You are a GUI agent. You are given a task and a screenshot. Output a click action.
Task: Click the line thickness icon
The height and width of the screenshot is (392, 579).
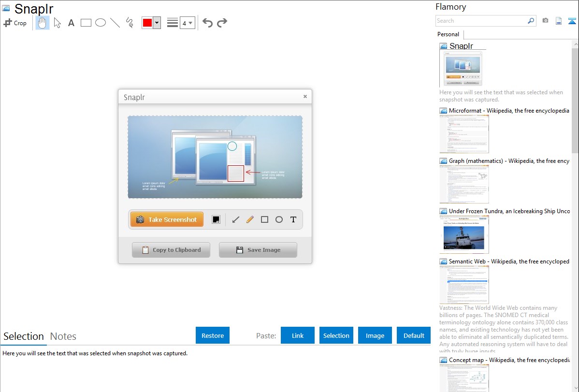tap(173, 23)
